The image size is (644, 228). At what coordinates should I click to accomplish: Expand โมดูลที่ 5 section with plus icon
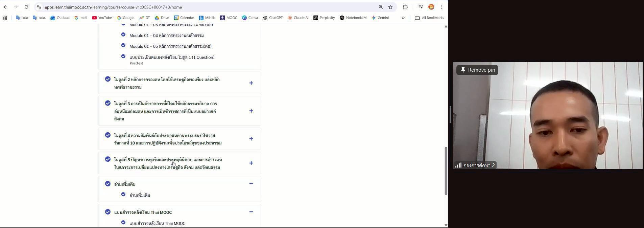(251, 163)
